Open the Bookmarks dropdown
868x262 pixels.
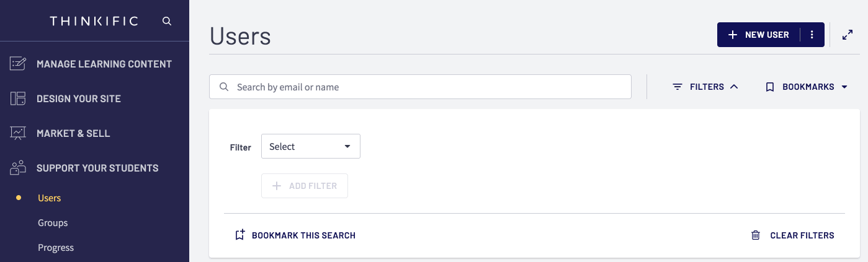807,87
